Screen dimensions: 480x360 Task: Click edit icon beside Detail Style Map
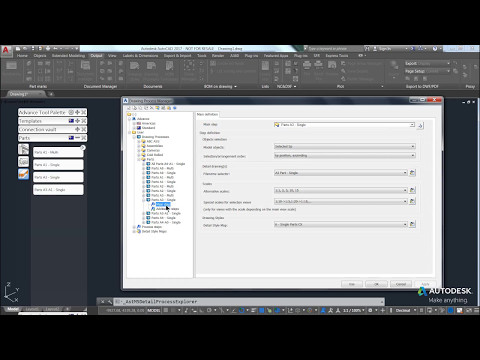coord(412,224)
